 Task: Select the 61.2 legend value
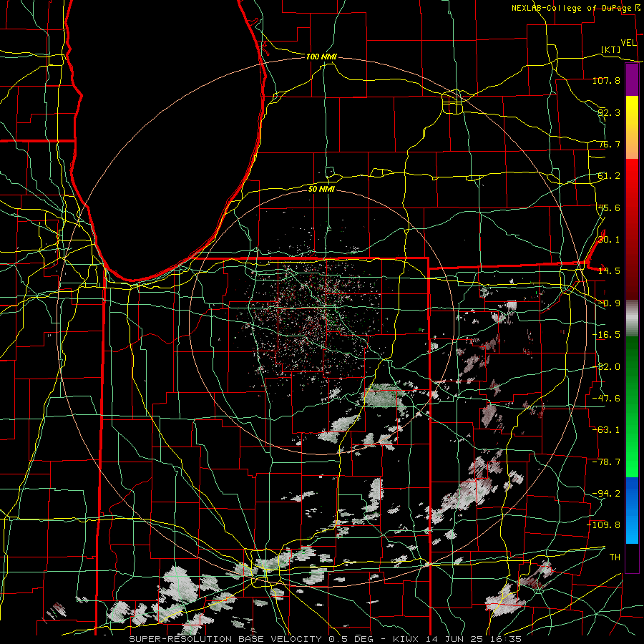click(x=609, y=176)
